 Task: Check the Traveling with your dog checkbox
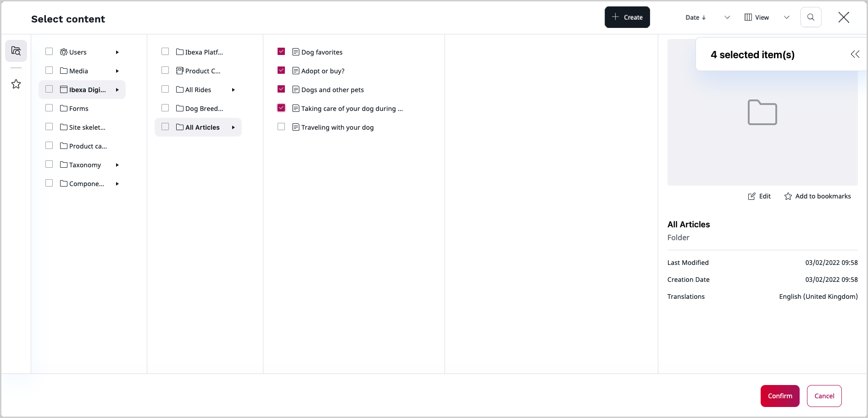281,126
